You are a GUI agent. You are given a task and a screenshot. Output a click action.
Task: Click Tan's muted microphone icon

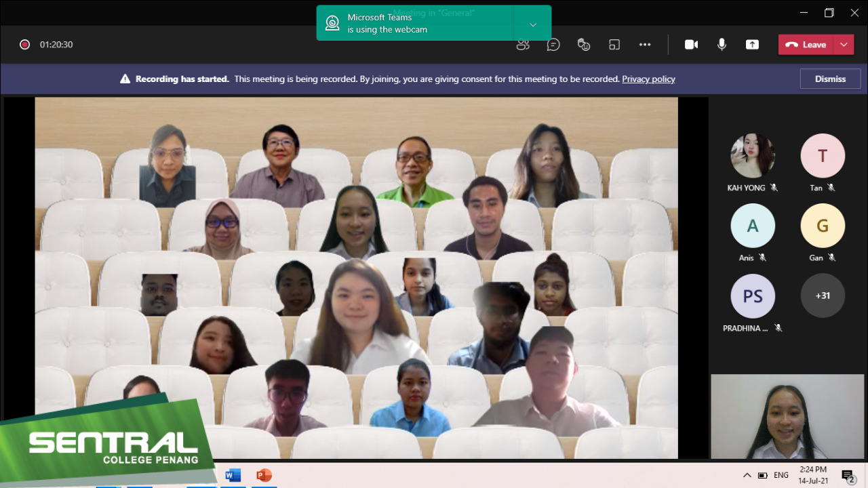point(831,188)
